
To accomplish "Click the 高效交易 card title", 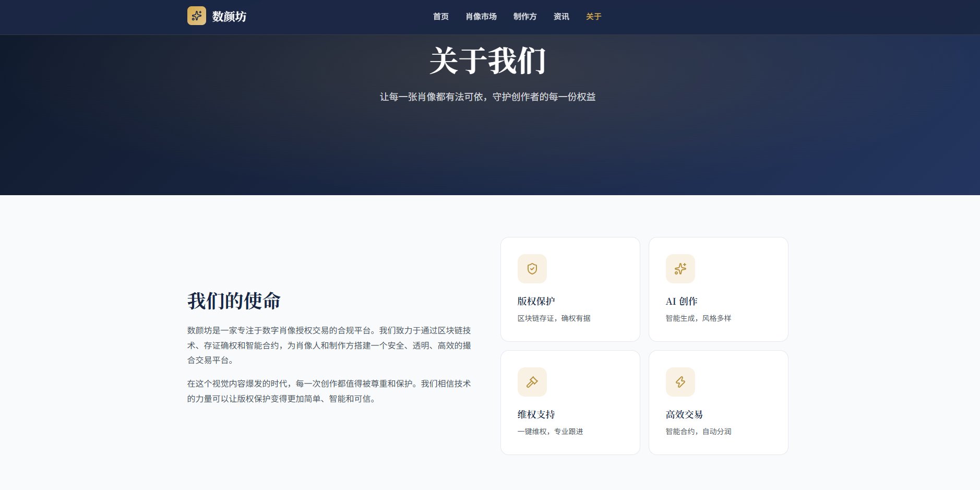I will 685,414.
